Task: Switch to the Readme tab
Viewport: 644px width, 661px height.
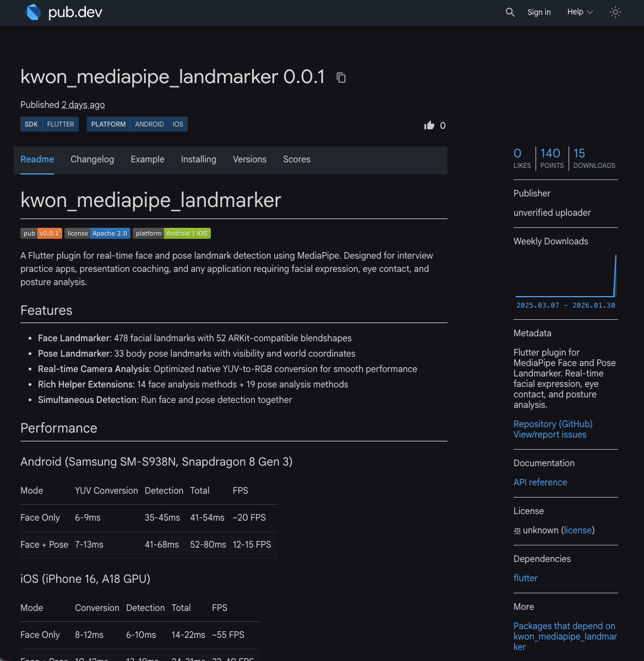Action: [x=37, y=160]
